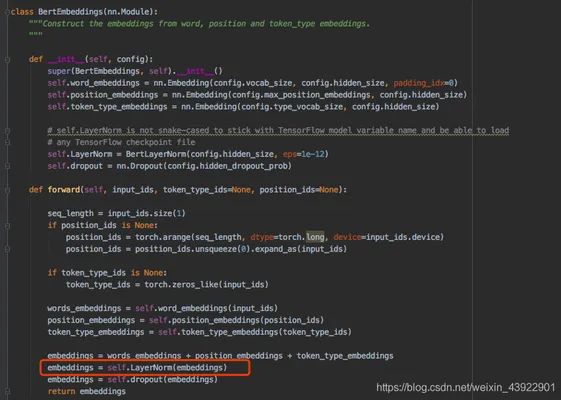Viewport: 561px width, 400px height.
Task: Click the 'forward' function name
Action: click(x=64, y=190)
